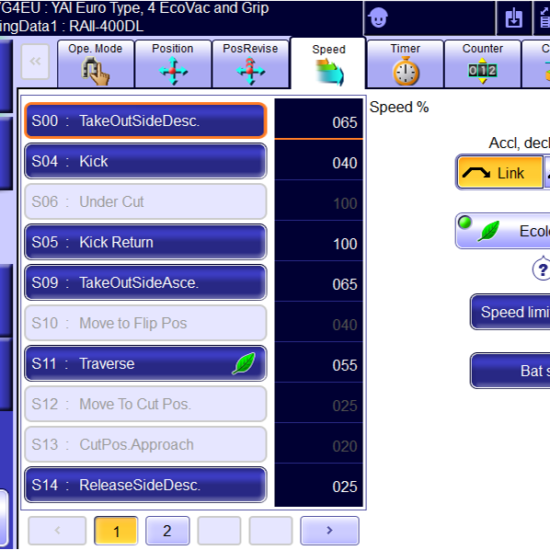
Task: Edit S13 CutPos.Approach speed value 020
Action: click(318, 443)
